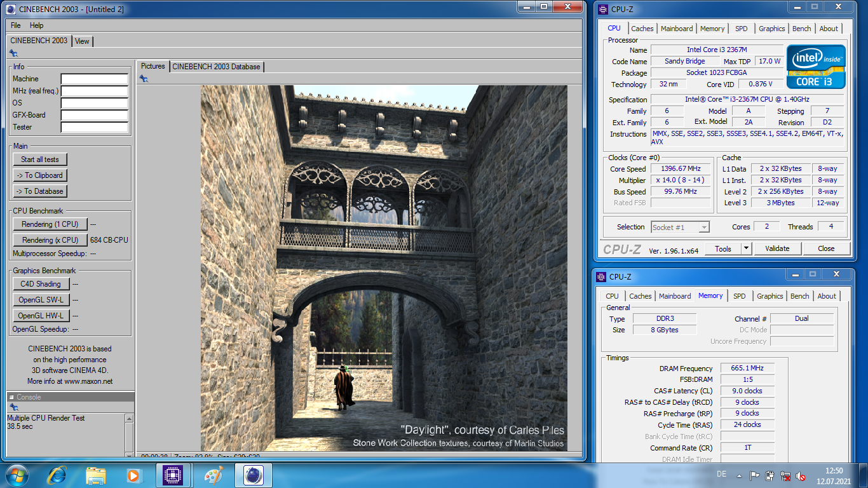Click the Show desktop strip

click(x=864, y=475)
